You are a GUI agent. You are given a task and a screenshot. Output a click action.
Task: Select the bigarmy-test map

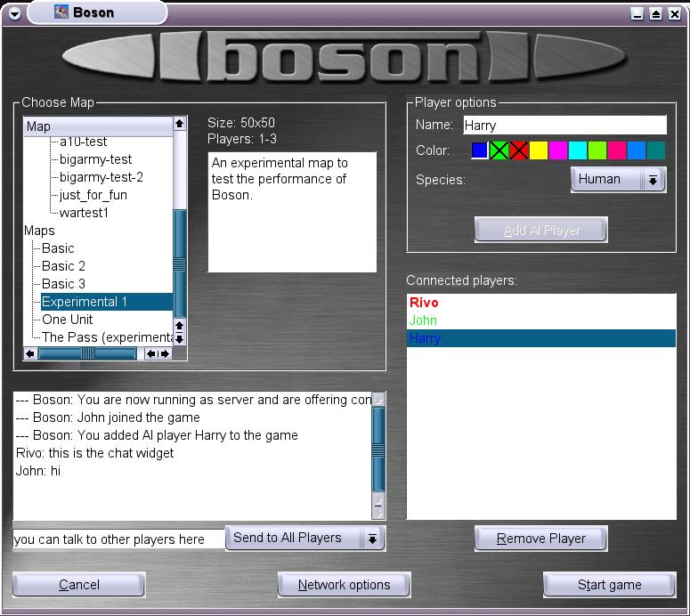pyautogui.click(x=95, y=159)
